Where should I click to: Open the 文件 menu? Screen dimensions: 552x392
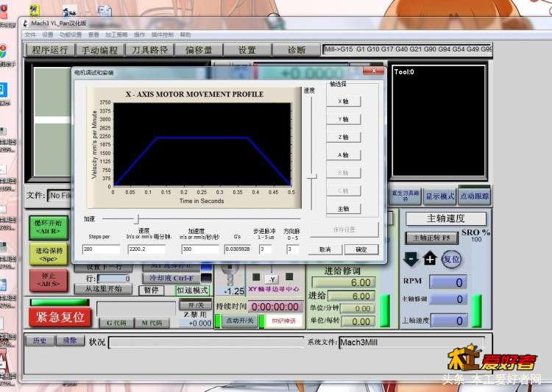point(30,35)
